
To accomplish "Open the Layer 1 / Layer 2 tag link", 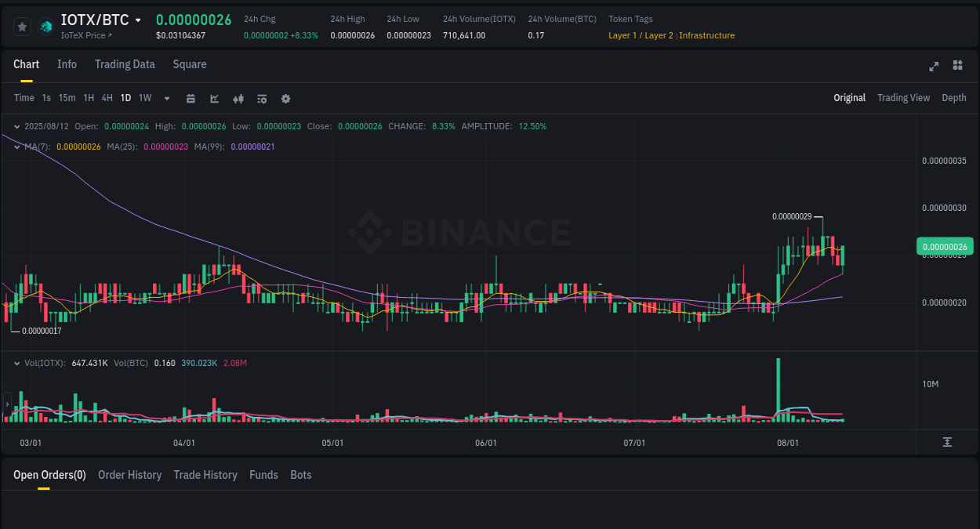I will click(640, 35).
